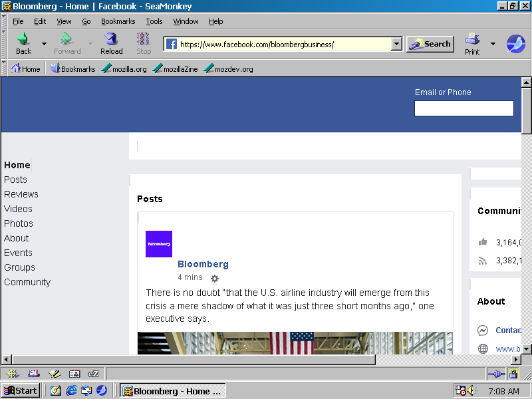Click the Forward navigation button
This screenshot has width=532, height=399.
67,43
